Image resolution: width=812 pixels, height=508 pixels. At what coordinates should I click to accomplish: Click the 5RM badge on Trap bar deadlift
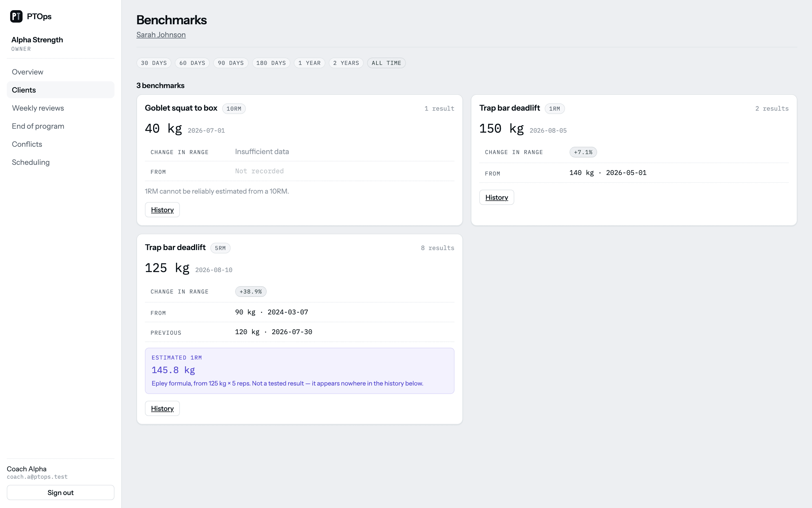(x=220, y=248)
